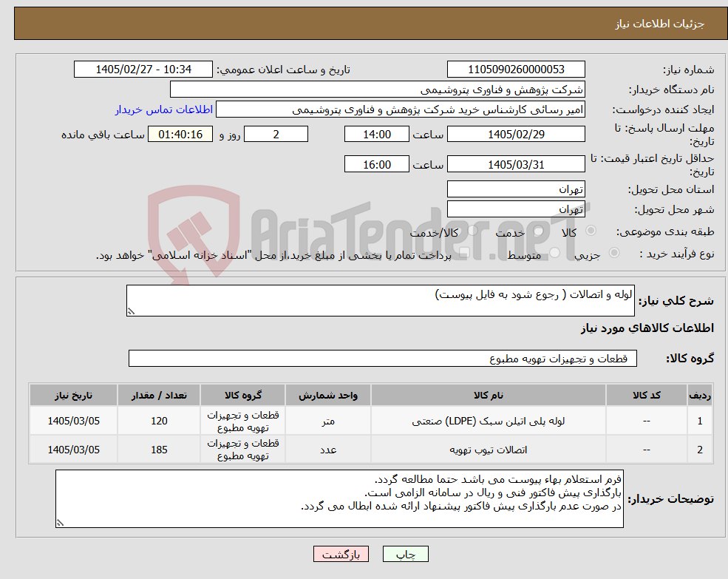Select the LDPE polyethylene pipe item name
Viewport: 728px width, 579px height.
(x=488, y=421)
